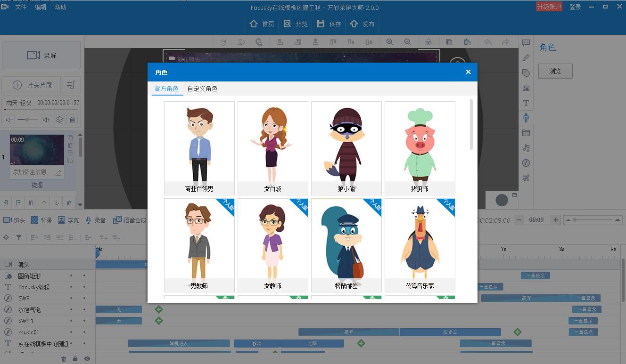Open the music note panel in sidebar

coord(526,148)
